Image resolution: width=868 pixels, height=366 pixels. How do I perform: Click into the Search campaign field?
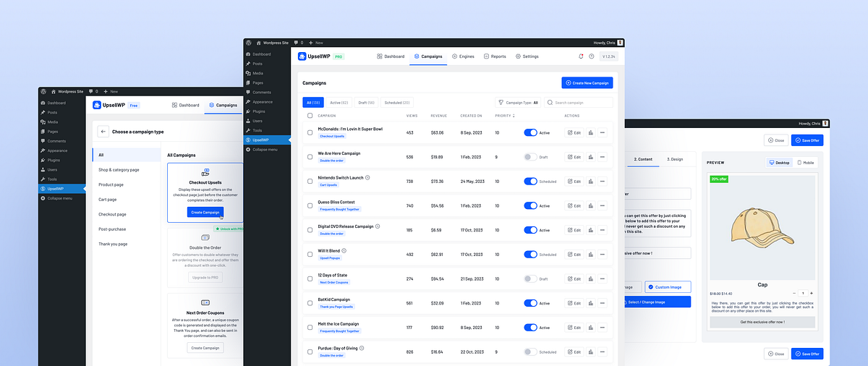tap(579, 103)
